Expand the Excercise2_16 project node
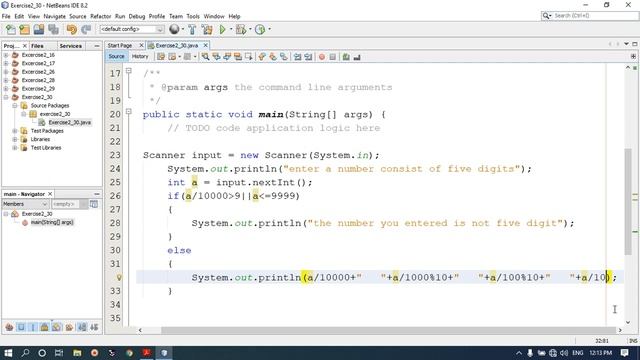This screenshot has width=640, height=360. pyautogui.click(x=6, y=55)
